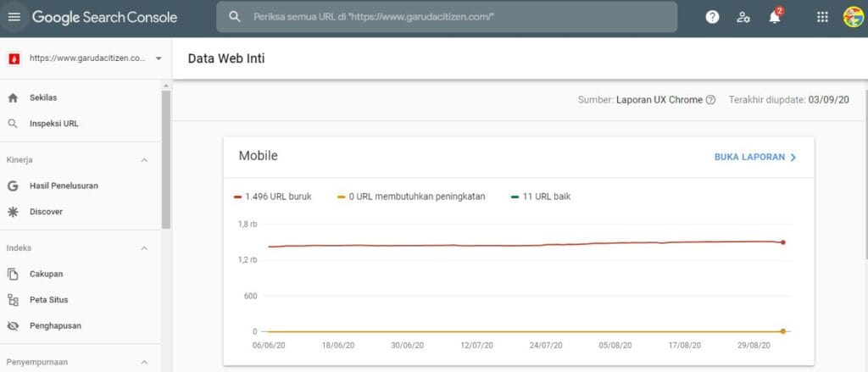This screenshot has height=372, width=868.
Task: Toggle the 11 URL baik legend
Action: click(x=540, y=197)
